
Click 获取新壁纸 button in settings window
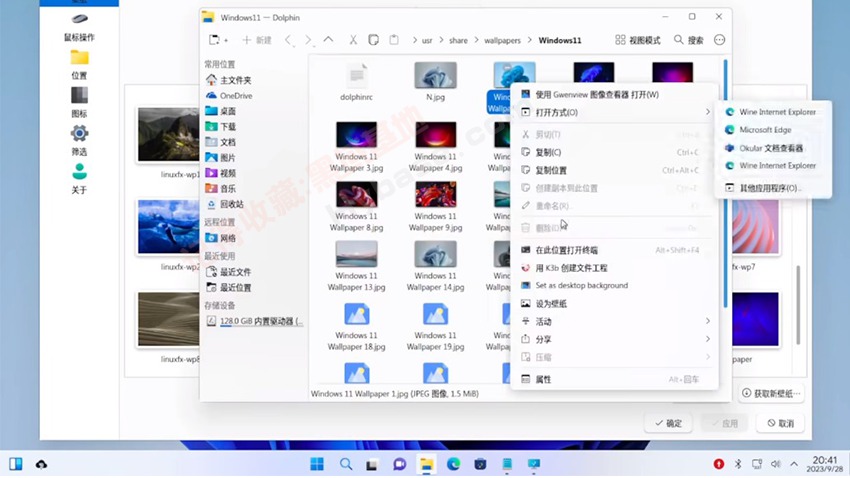pyautogui.click(x=770, y=393)
